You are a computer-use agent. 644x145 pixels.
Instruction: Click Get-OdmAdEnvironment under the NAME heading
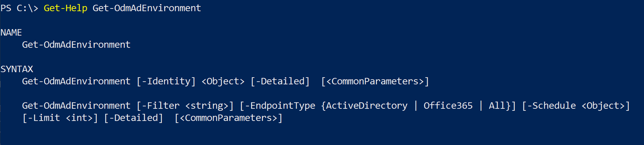(x=76, y=44)
